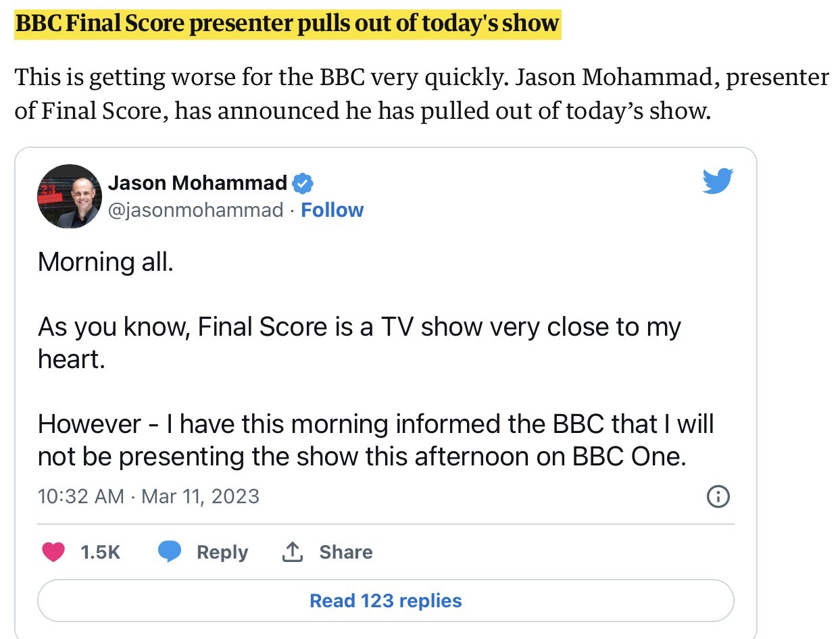The height and width of the screenshot is (639, 840).
Task: Click the highlighted BBC Final Score headline
Action: (287, 24)
